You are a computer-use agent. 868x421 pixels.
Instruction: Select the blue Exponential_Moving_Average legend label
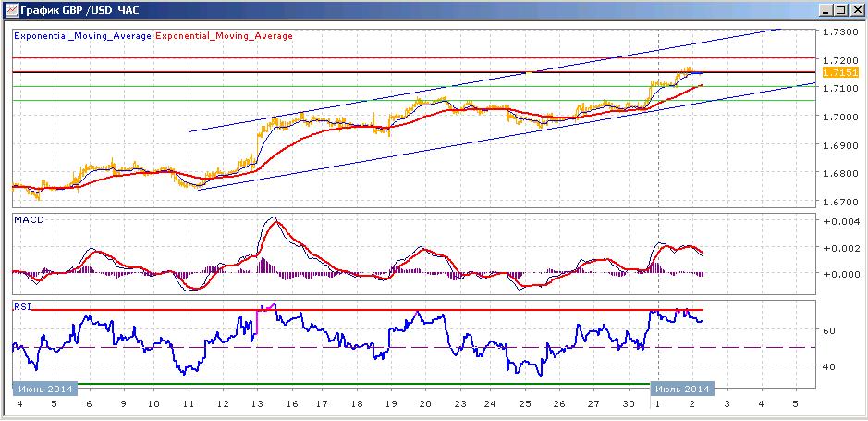coord(82,36)
